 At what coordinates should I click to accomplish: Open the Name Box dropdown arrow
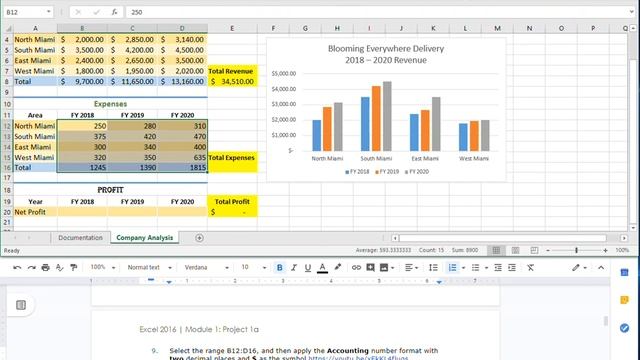coord(49,12)
